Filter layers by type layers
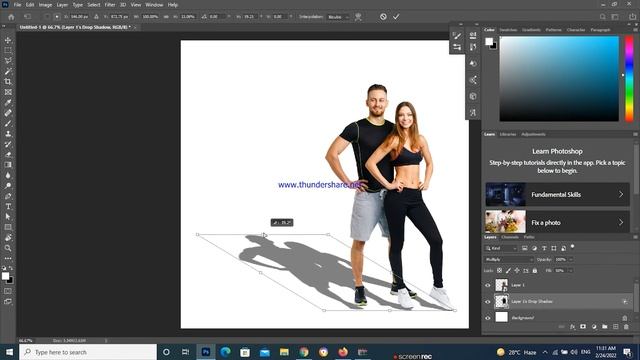Image resolution: width=640 pixels, height=360 pixels. pyautogui.click(x=544, y=248)
